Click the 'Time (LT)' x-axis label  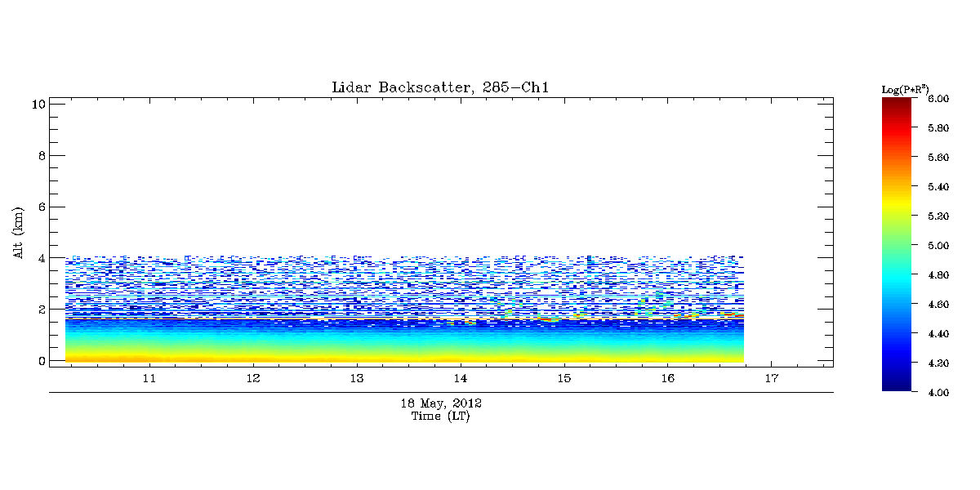pyautogui.click(x=440, y=416)
